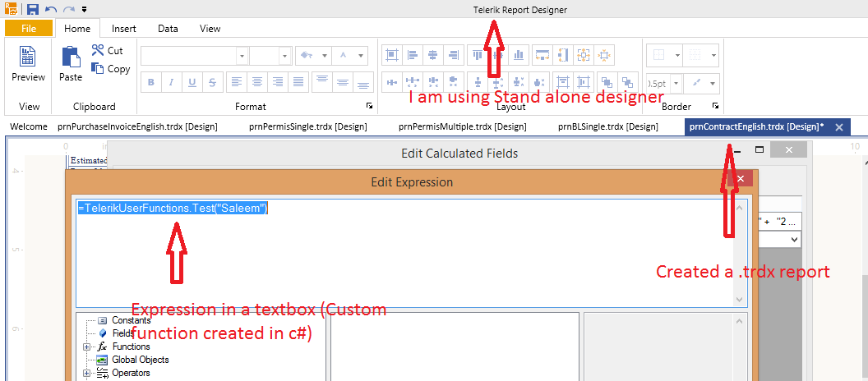Make selected items the same size

tap(583, 54)
